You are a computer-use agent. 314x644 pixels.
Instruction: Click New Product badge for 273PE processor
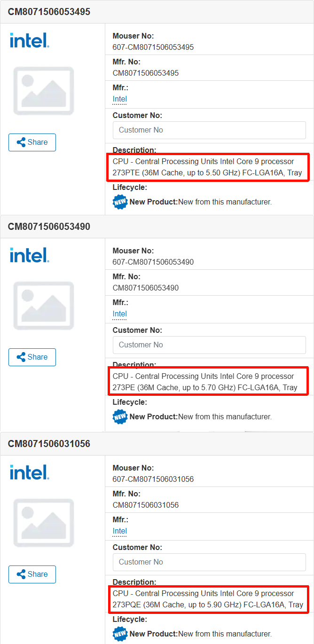[x=120, y=416]
